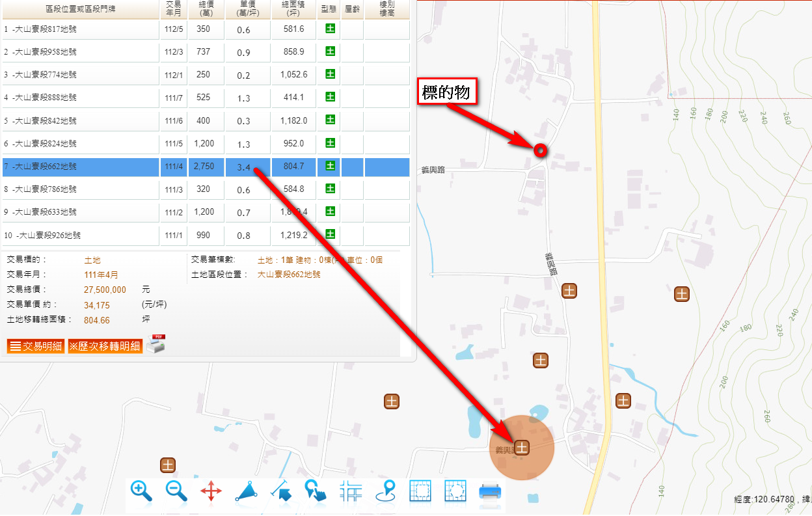The width and height of the screenshot is (812, 516).
Task: Select the polygon area measurement tool
Action: click(247, 491)
